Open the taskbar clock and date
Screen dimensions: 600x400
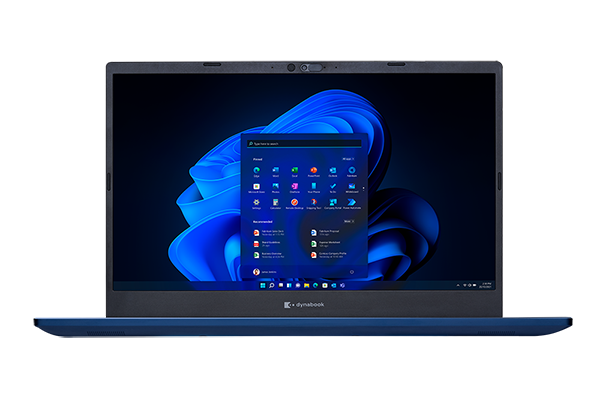tap(486, 286)
